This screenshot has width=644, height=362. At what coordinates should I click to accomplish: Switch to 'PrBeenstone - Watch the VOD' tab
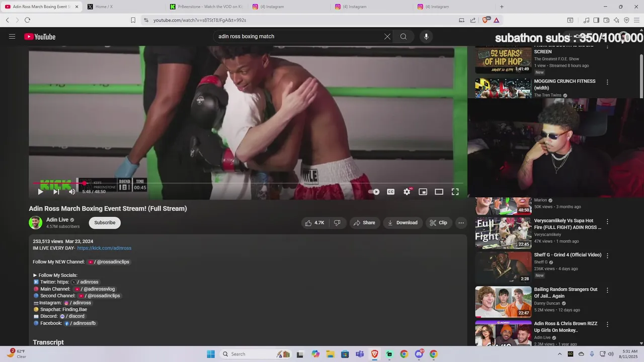[x=206, y=7]
